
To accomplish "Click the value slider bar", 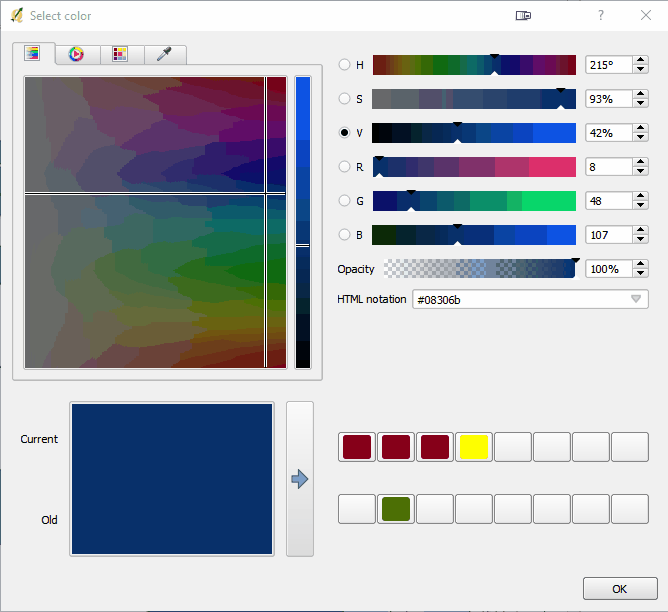I will point(474,133).
